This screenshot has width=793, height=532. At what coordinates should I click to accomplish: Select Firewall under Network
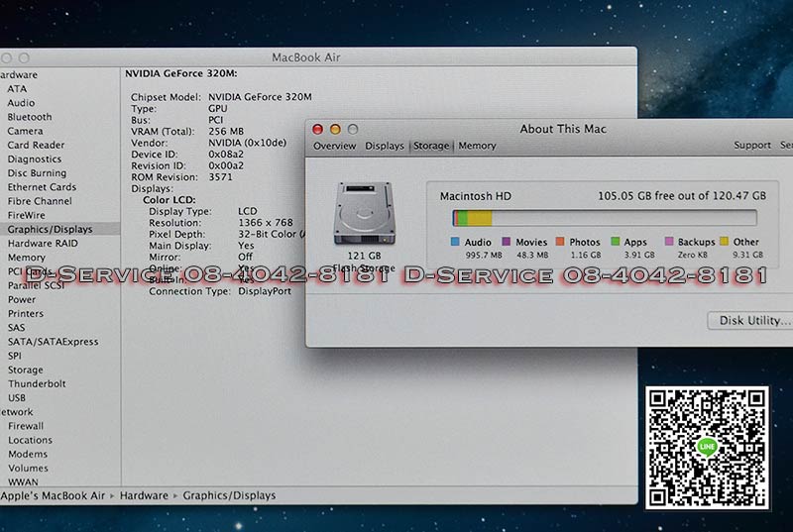pos(26,426)
